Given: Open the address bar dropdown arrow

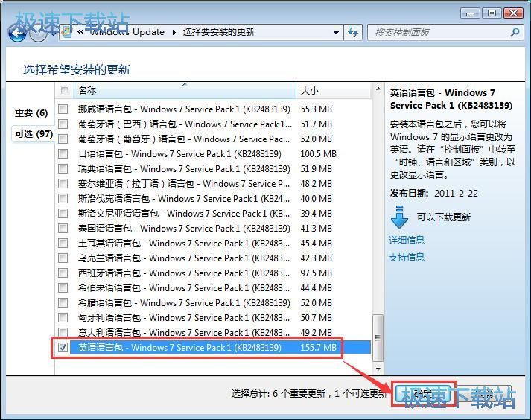Looking at the screenshot, I should (x=336, y=33).
